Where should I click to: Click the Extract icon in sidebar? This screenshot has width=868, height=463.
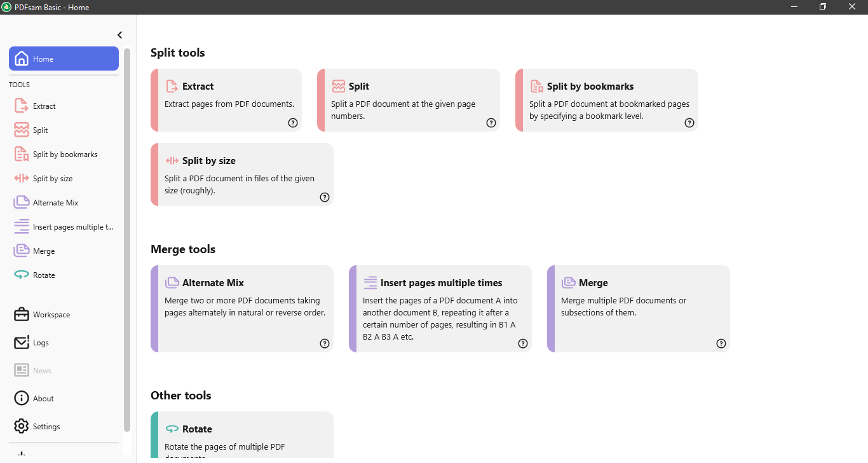click(x=22, y=106)
